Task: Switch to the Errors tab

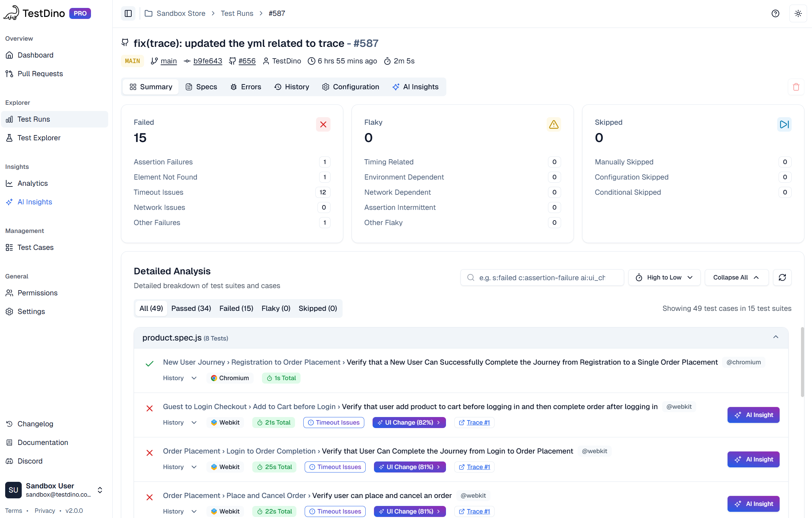Action: pyautogui.click(x=246, y=87)
